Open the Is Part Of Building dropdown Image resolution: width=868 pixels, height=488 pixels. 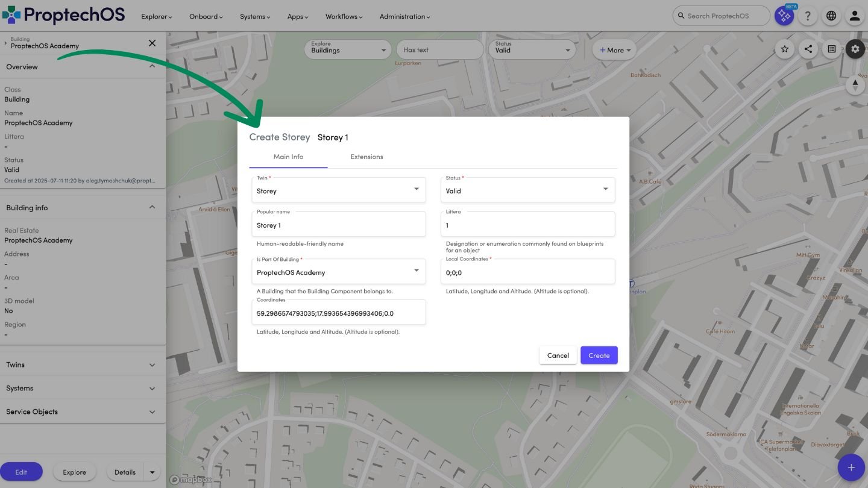pyautogui.click(x=339, y=271)
